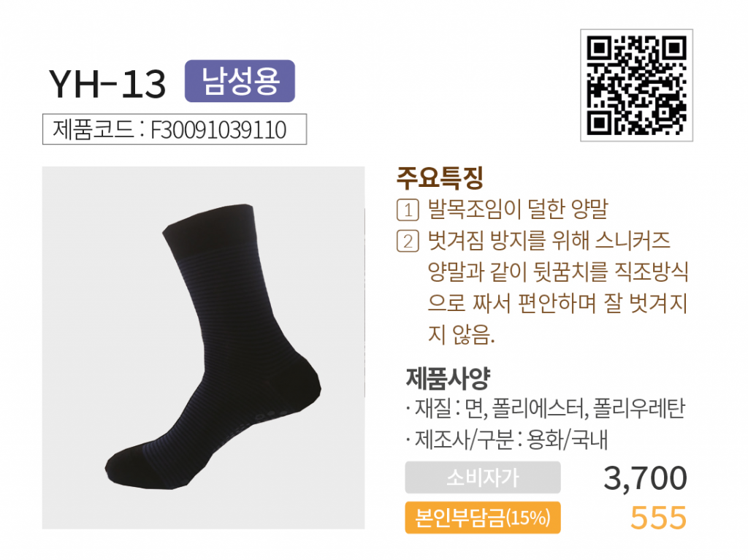Click the 남성용 purple badge

(x=240, y=81)
